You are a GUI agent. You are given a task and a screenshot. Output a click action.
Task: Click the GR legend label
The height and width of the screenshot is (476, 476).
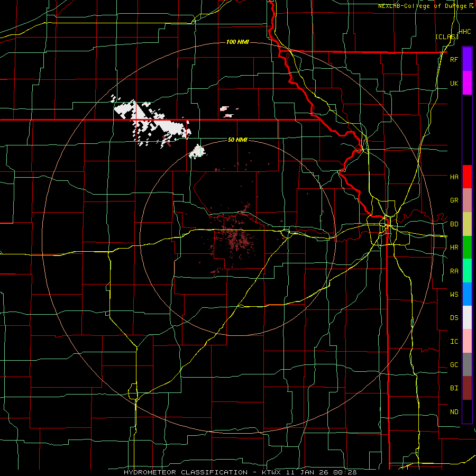(x=454, y=200)
